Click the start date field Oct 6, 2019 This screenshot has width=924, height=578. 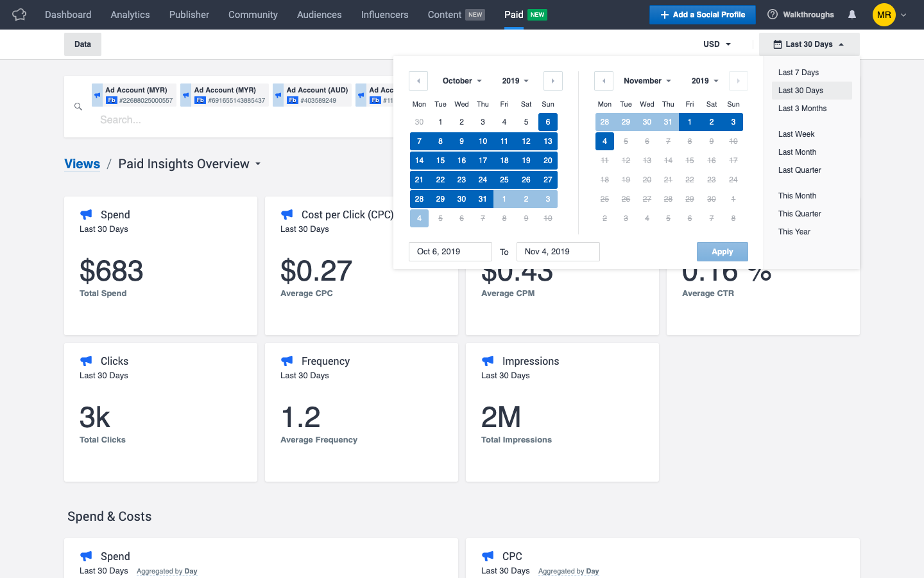(450, 252)
